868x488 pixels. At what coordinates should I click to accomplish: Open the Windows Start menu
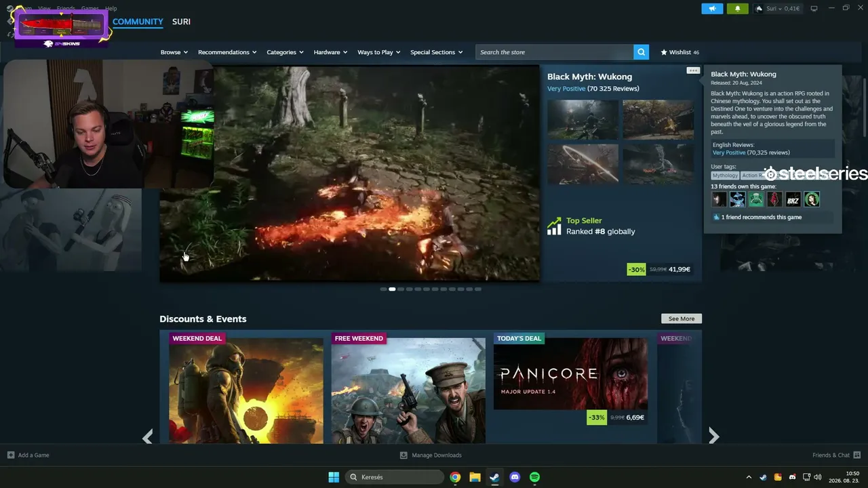[x=334, y=477]
